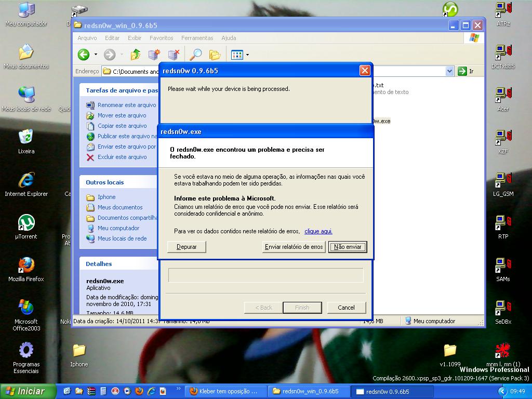
Task: Select the ATRz desktop shortcut
Action: pos(503,14)
